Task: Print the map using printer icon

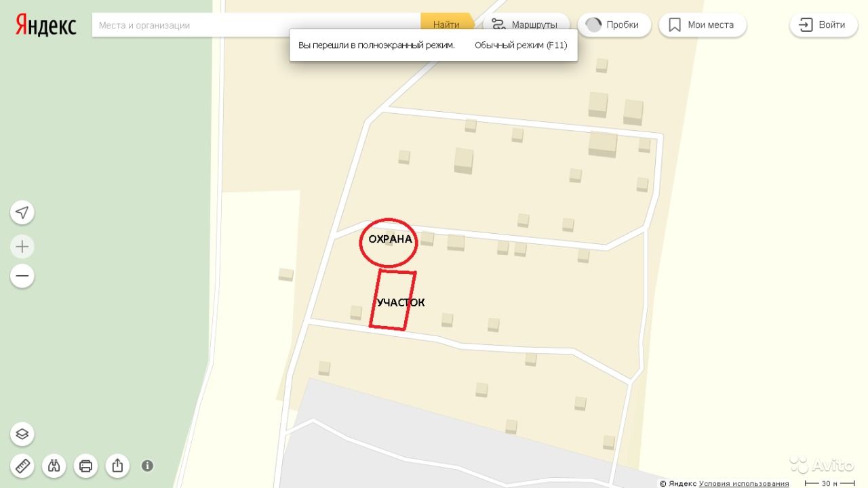Action: 86,466
